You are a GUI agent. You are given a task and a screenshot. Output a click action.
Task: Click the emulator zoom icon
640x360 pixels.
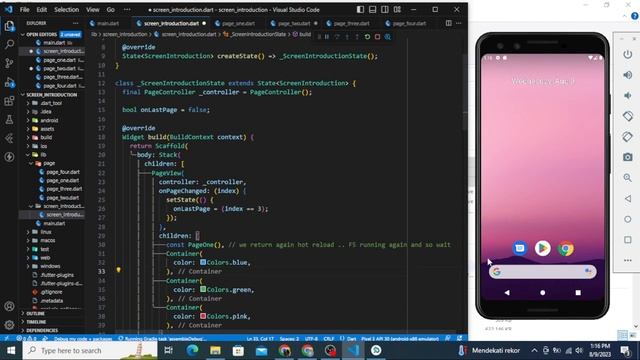[x=628, y=178]
